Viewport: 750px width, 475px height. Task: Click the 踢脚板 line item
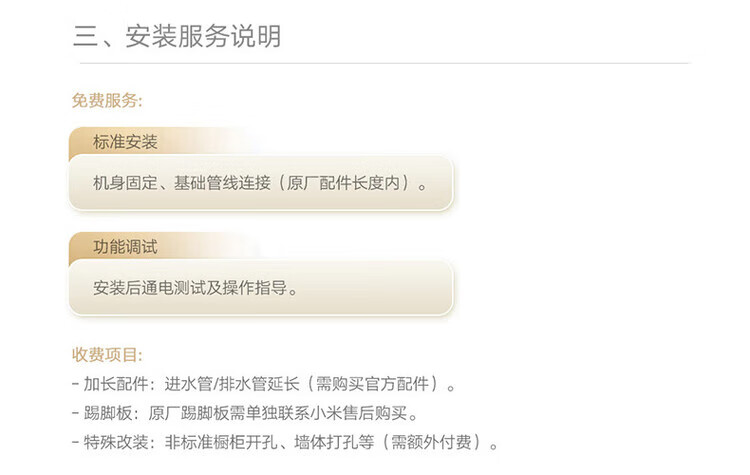coord(245,413)
